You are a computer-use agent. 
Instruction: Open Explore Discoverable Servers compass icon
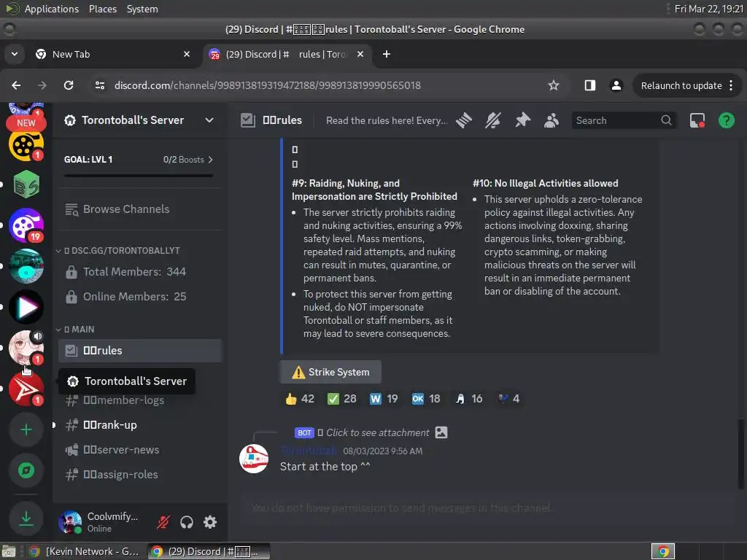pos(26,470)
